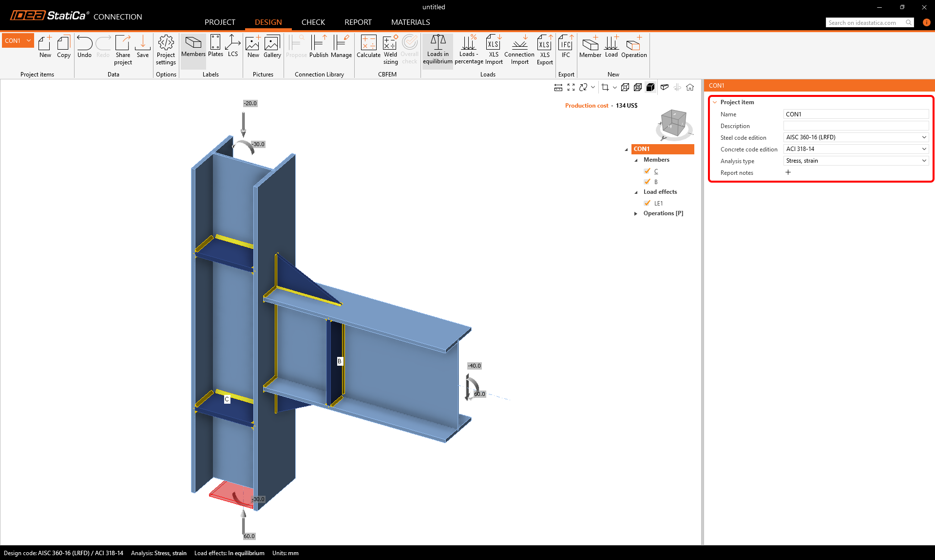
Task: Add a new Operation
Action: tap(633, 47)
